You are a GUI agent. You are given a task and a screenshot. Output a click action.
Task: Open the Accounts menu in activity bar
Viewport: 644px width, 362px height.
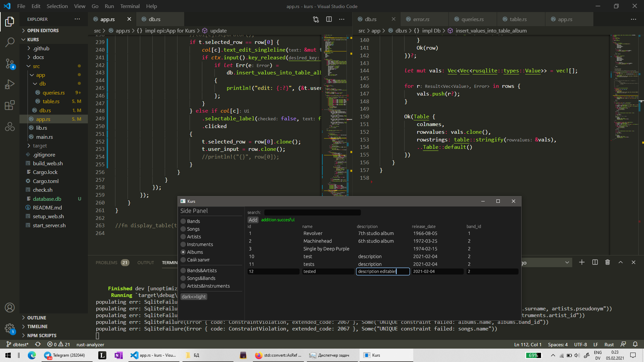[10, 307]
